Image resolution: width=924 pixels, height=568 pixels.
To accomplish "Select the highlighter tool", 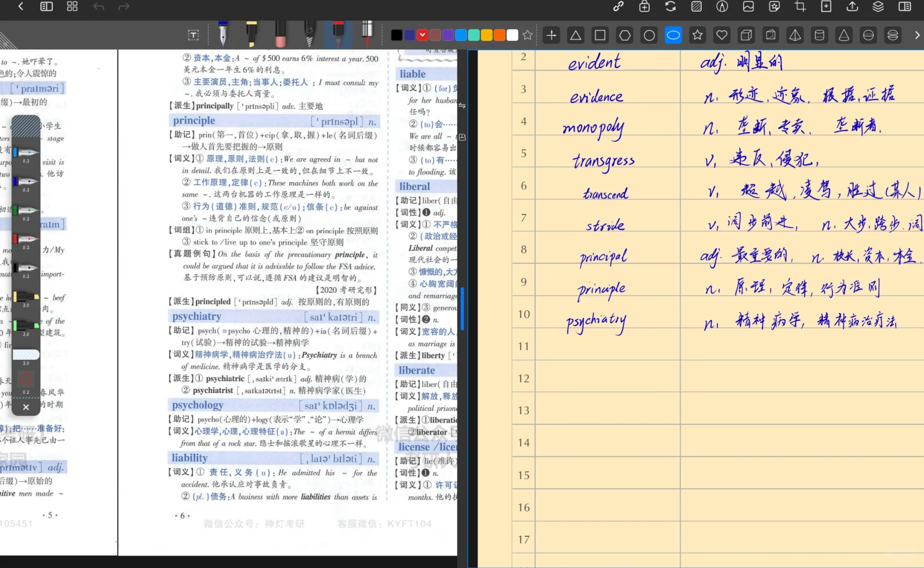I will (252, 35).
